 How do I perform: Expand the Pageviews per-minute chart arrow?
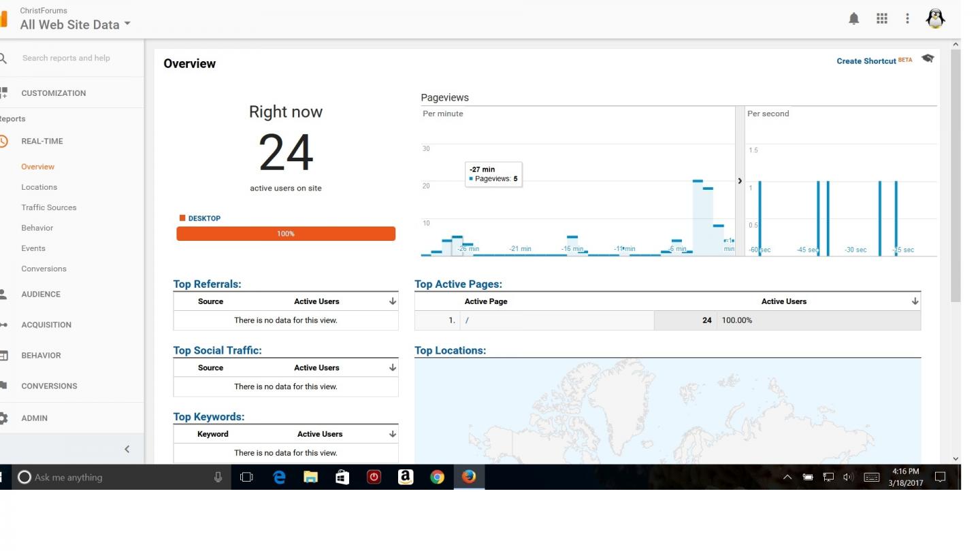740,181
